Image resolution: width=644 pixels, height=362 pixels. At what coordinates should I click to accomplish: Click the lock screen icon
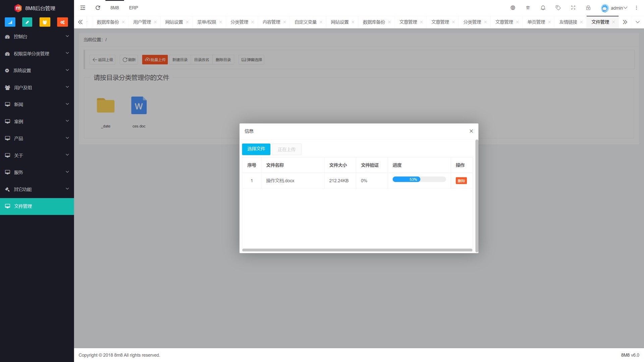tap(588, 8)
